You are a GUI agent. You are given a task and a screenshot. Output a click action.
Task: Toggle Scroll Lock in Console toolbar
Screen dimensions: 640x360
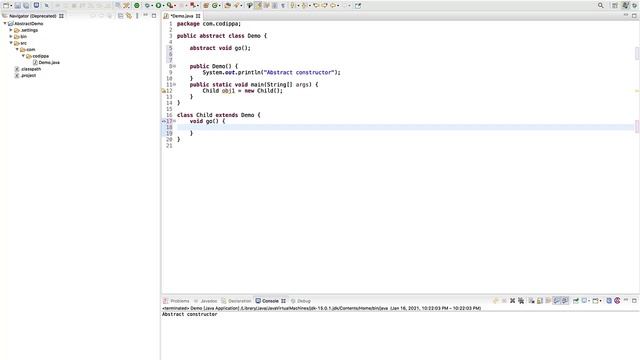point(540,300)
